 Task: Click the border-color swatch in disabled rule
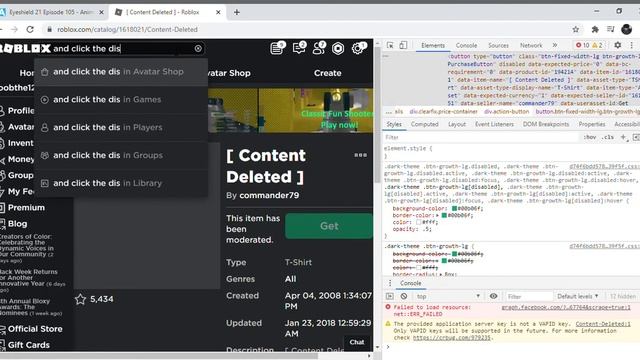pos(444,216)
